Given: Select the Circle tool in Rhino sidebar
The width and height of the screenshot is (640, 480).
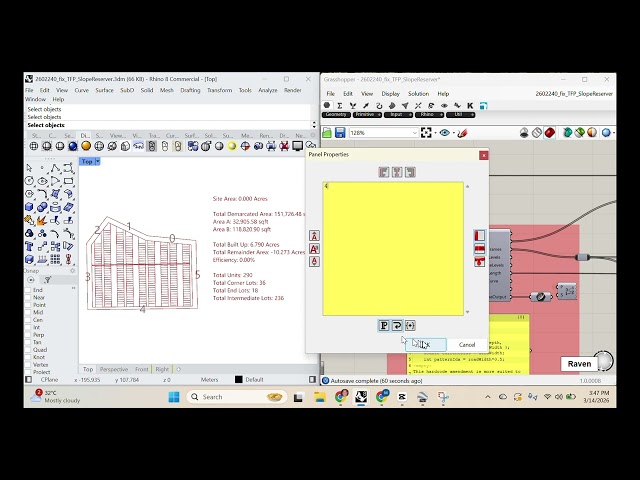Looking at the screenshot, I should click(29, 181).
